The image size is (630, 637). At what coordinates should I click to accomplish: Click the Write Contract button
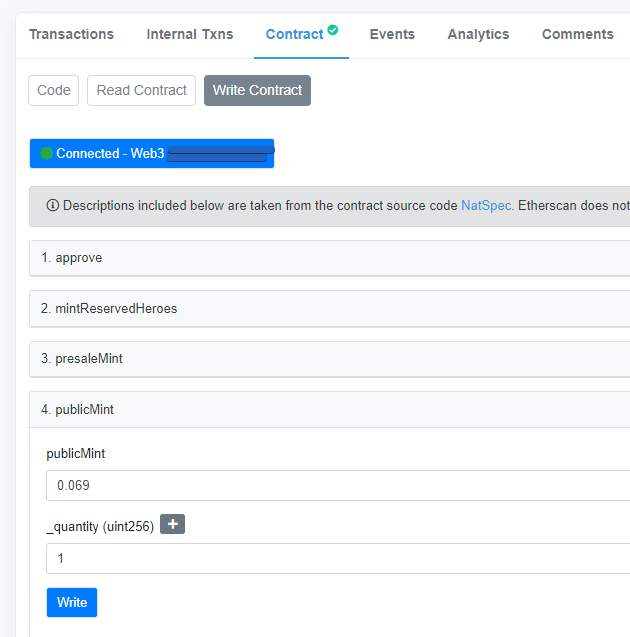click(x=258, y=90)
